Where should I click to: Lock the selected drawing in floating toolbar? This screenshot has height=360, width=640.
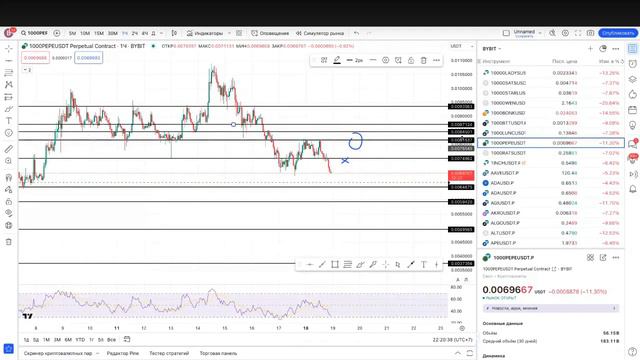[411, 60]
